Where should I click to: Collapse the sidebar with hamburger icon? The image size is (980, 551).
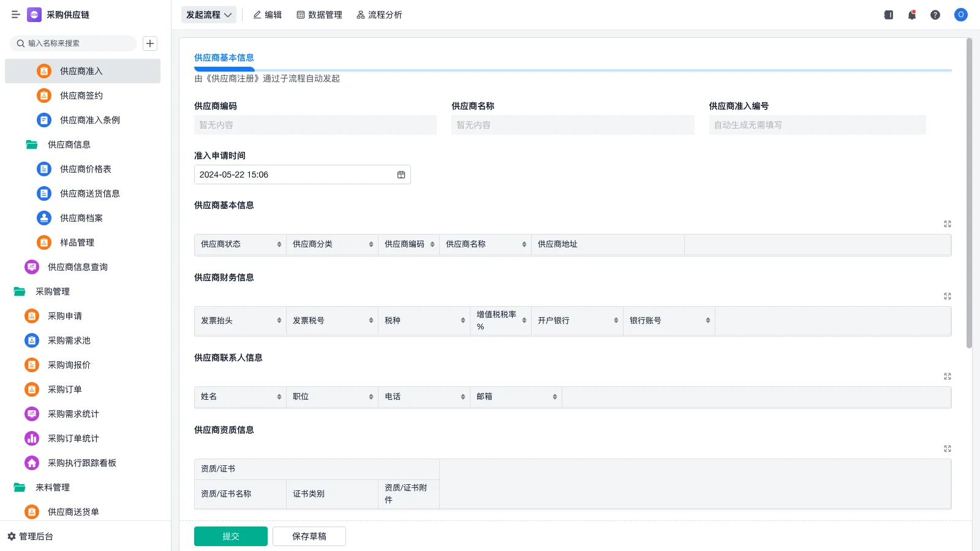(15, 15)
